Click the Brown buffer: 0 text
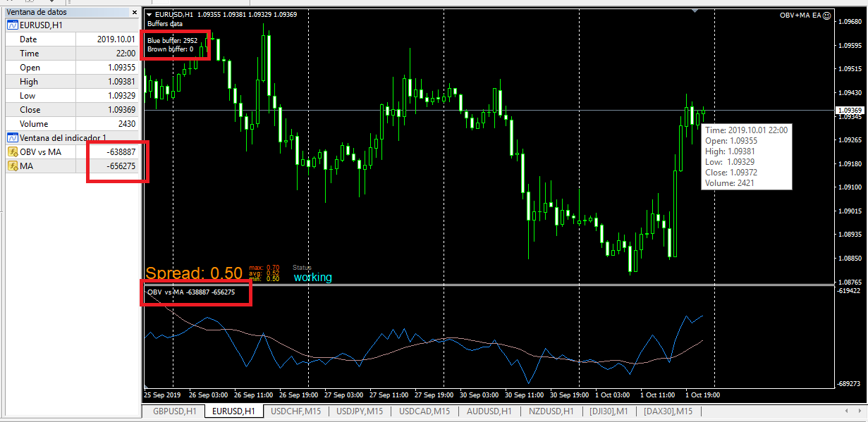868x422 pixels. pos(170,49)
